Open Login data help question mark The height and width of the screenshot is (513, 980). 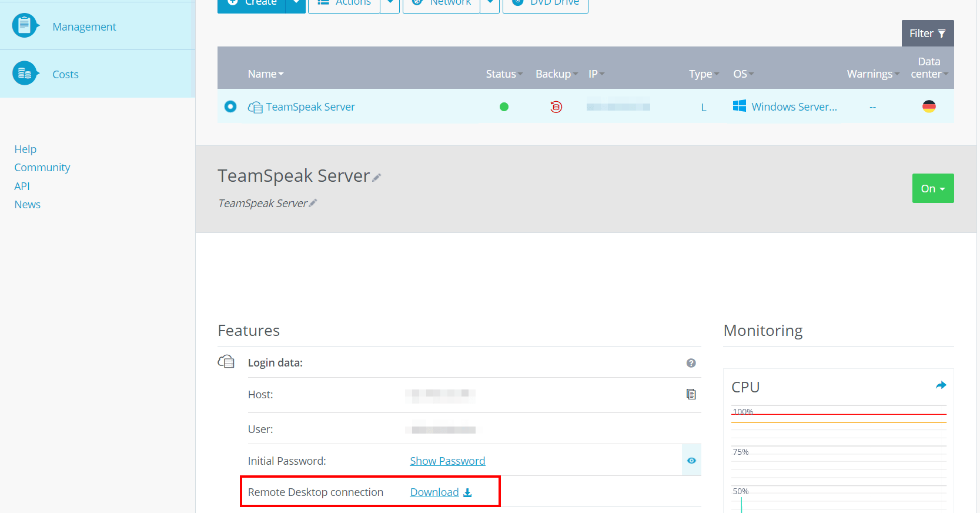(x=691, y=363)
